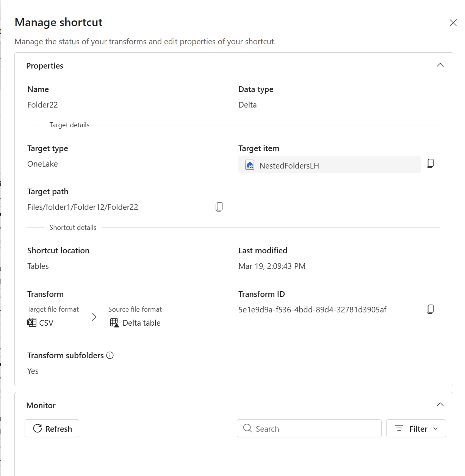The width and height of the screenshot is (465, 476).
Task: Copy the NestedFoldersLH target item name
Action: point(431,163)
